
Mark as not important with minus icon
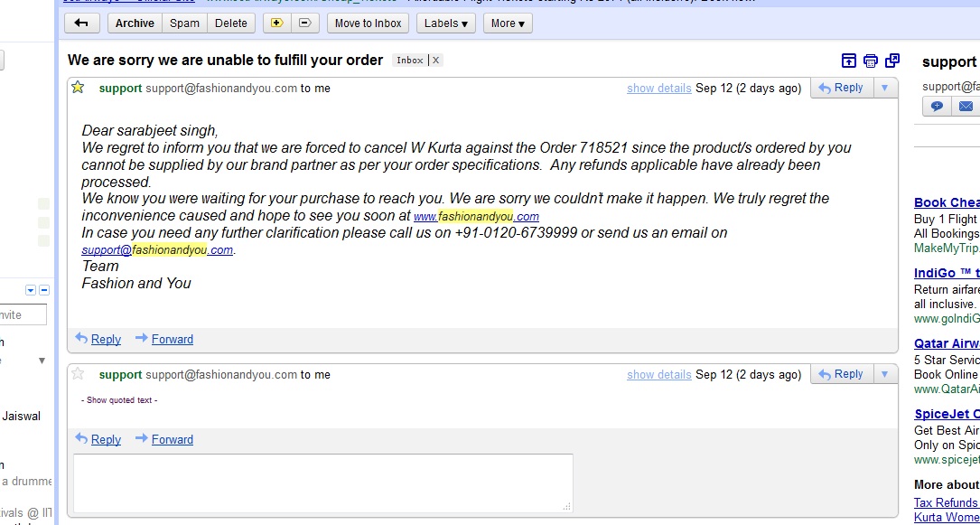(305, 23)
